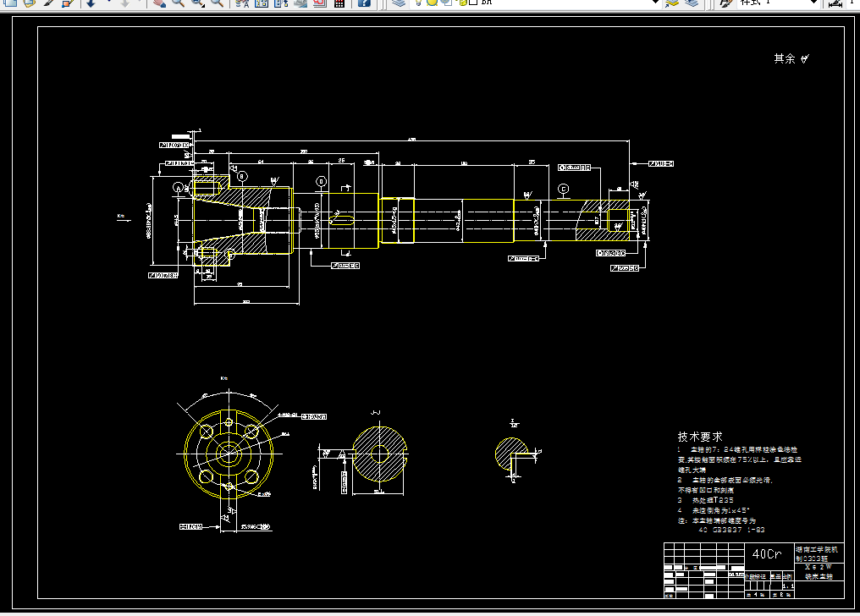Select the X62W text in title block
Image resolution: width=860 pixels, height=616 pixels.
(819, 567)
